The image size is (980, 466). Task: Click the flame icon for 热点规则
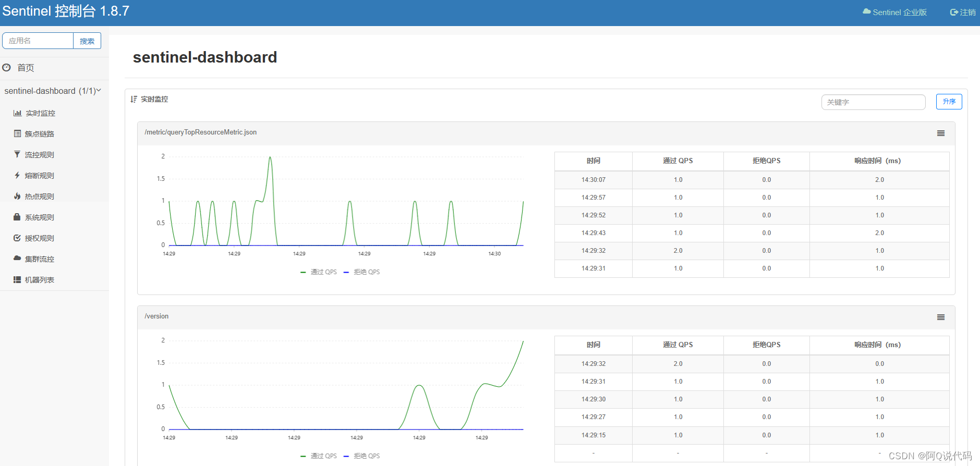(x=17, y=197)
